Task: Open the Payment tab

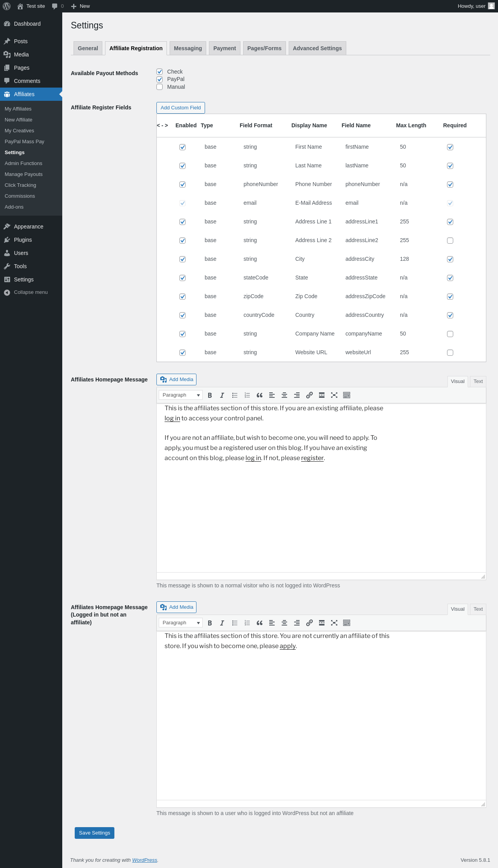Action: pos(224,48)
